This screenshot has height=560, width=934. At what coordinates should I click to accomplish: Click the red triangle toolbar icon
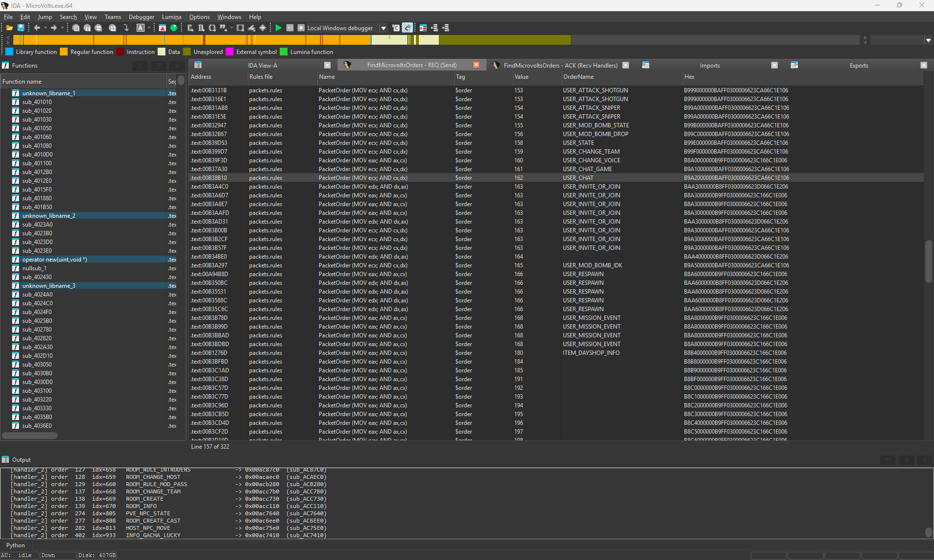pyautogui.click(x=162, y=28)
